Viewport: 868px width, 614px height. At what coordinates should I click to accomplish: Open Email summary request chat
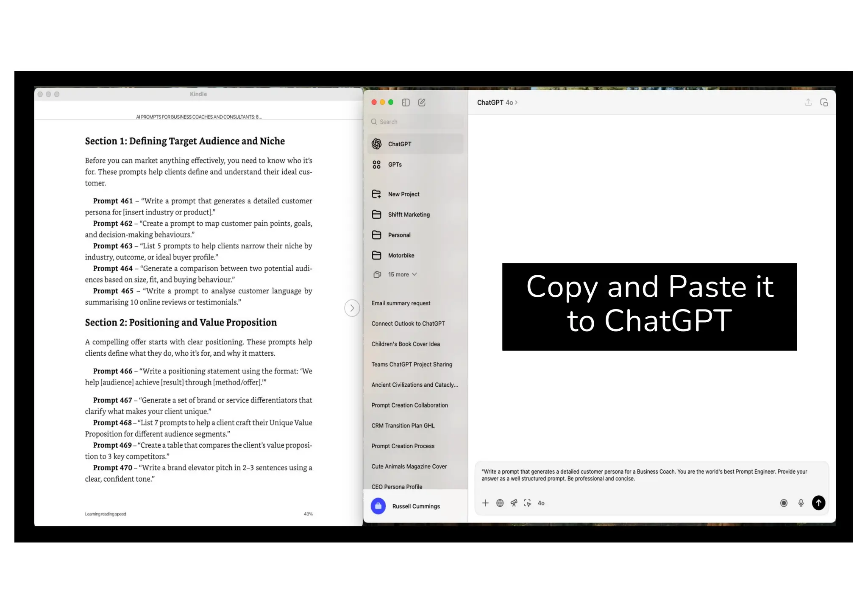click(x=401, y=303)
